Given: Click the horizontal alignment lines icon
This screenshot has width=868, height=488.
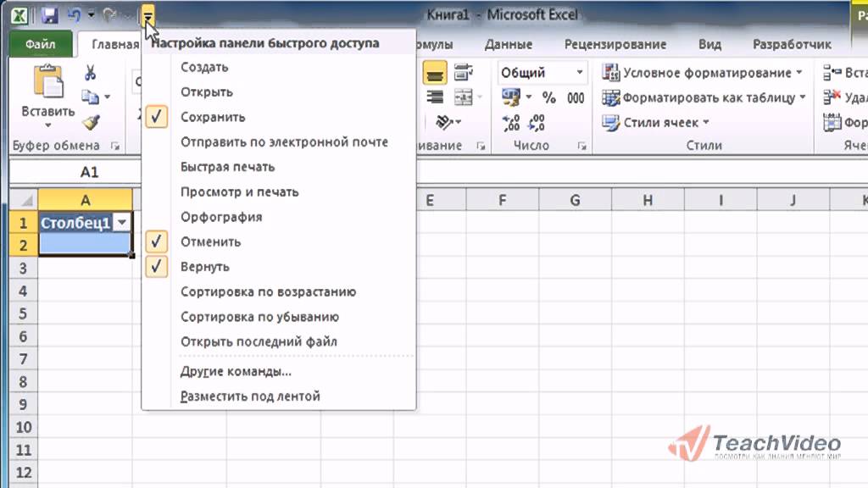Looking at the screenshot, I should (x=435, y=98).
